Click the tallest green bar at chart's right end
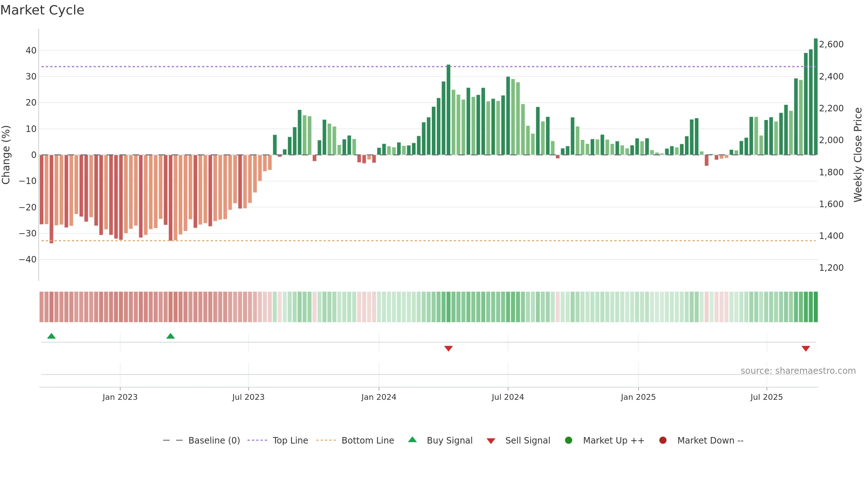Viewport: 868px width, 488px height. (x=816, y=97)
